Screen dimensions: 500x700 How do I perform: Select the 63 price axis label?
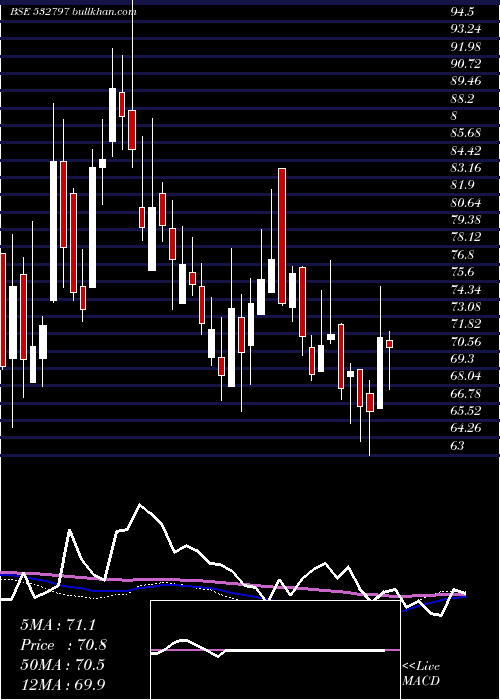[457, 445]
